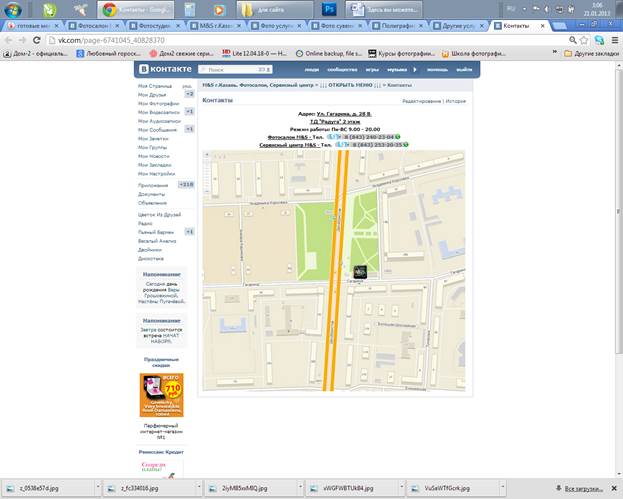Click the 'Сервисный центр M&S' link
Screen dimensions: 623x499
tap(289, 145)
